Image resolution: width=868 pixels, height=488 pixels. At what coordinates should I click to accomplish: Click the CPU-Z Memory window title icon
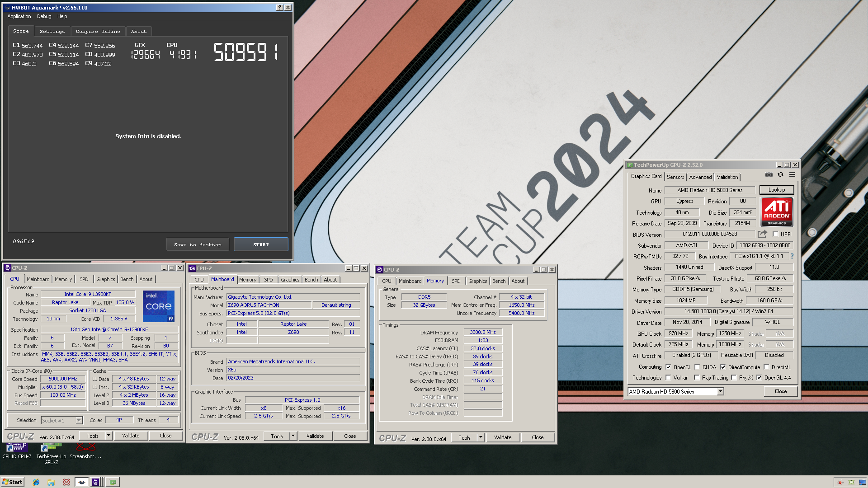pos(380,270)
